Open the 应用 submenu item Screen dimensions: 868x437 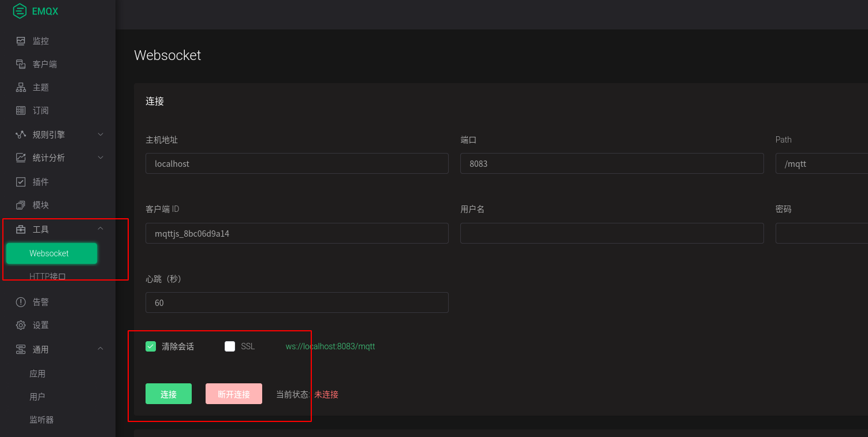click(38, 373)
